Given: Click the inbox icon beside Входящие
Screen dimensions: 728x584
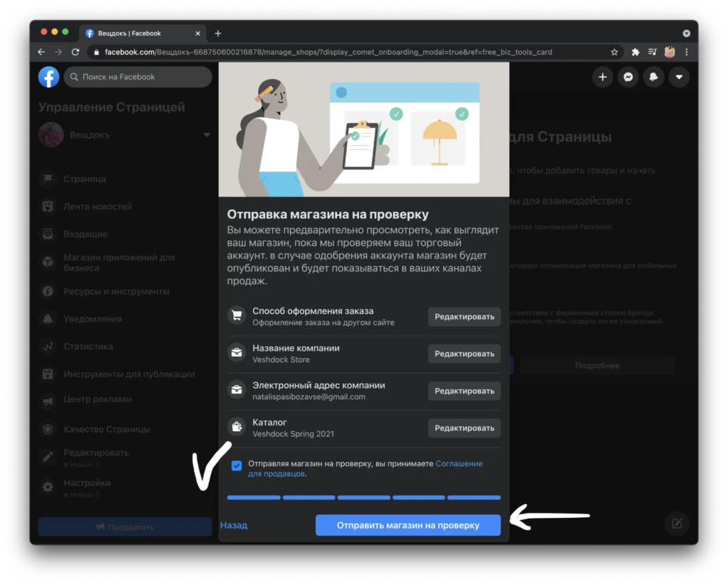Looking at the screenshot, I should pos(48,234).
